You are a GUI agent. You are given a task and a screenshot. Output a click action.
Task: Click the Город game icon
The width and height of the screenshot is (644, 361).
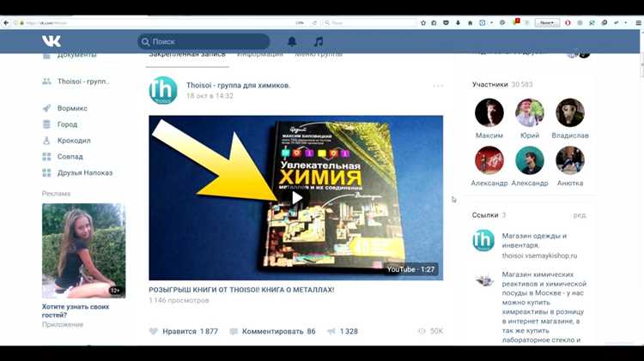point(47,124)
